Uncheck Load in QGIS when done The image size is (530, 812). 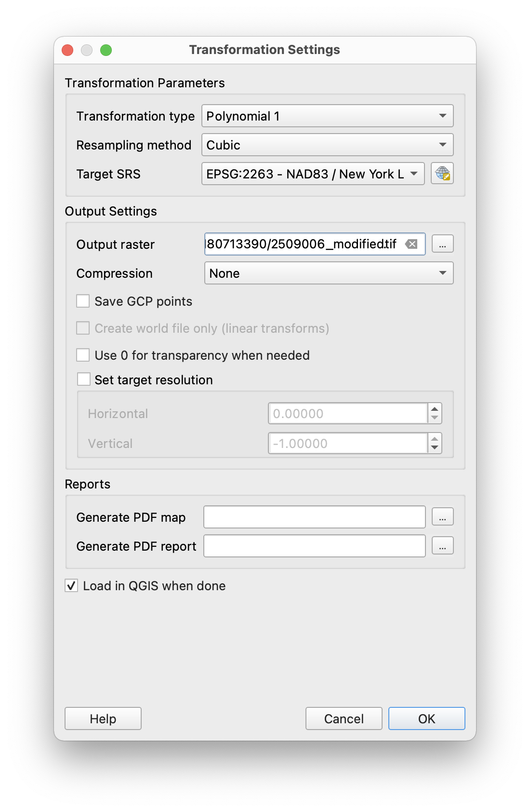[71, 586]
